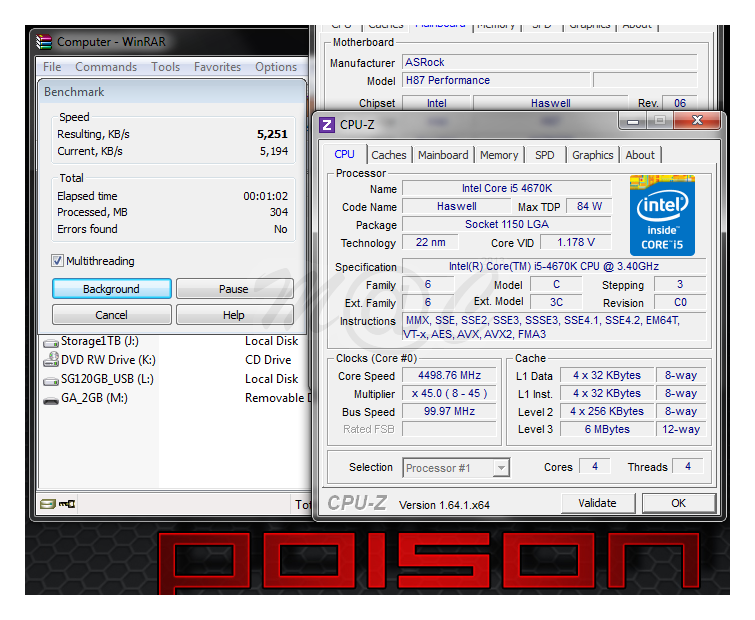Click the Intel Core i5 logo badge

[x=661, y=215]
